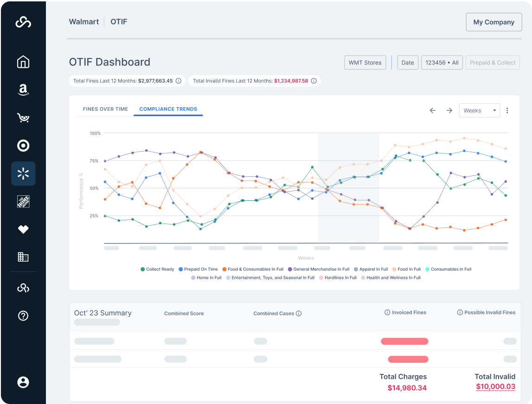Screen dimensions: 532x404
Task: Toggle the Prepaid On Time series
Action: 197,269
